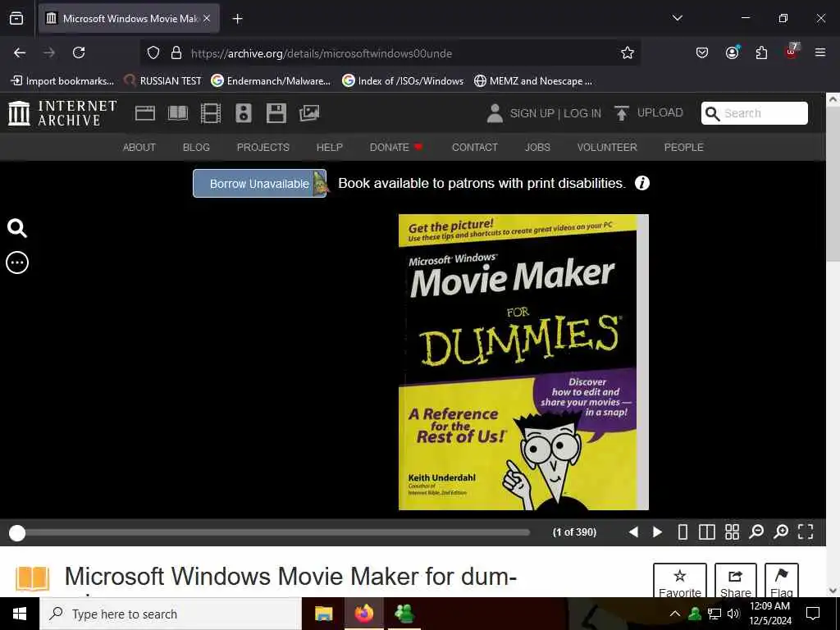Open the Texts book media icon
Image resolution: width=840 pixels, height=630 pixels.
tap(178, 113)
